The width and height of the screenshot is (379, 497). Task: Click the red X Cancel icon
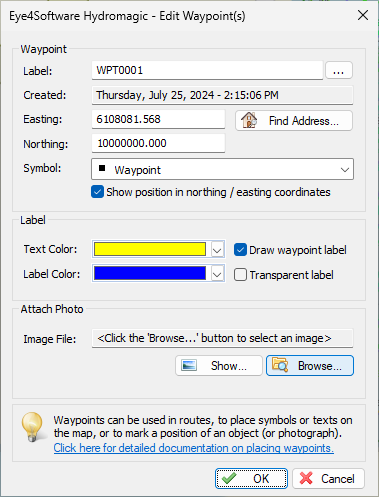[x=306, y=478]
